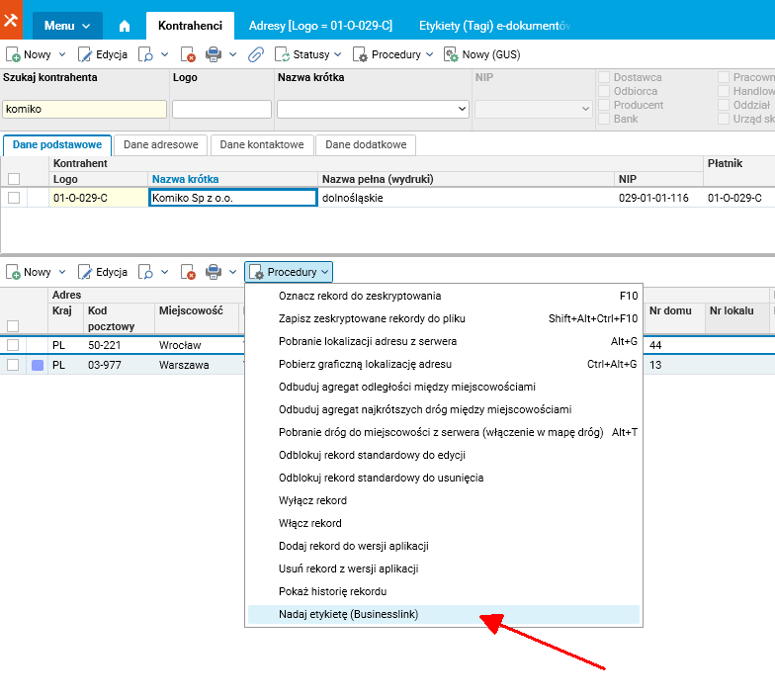Choose Pobranie lokalizacji adresu z serwera

coord(444,342)
